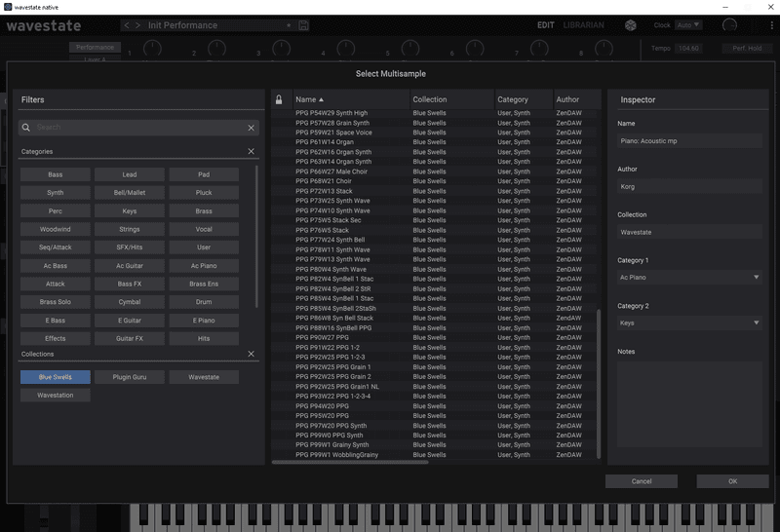Click the save disk icon beside Init Performance
780x532 pixels.
tap(304, 25)
